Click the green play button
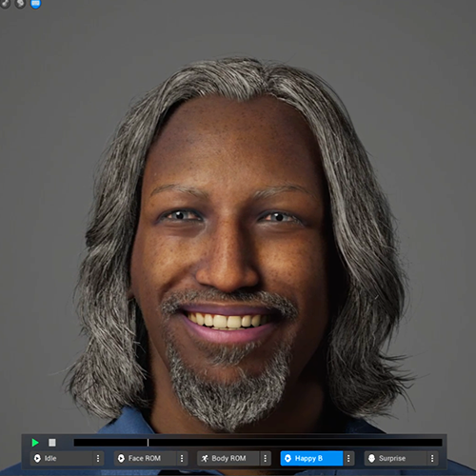 click(35, 443)
